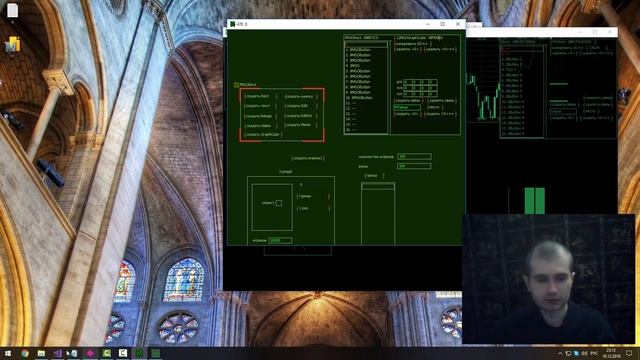Viewport: 640px width, 360px height.
Task: Click the 'создать GraphCube' button
Action: (x=263, y=134)
